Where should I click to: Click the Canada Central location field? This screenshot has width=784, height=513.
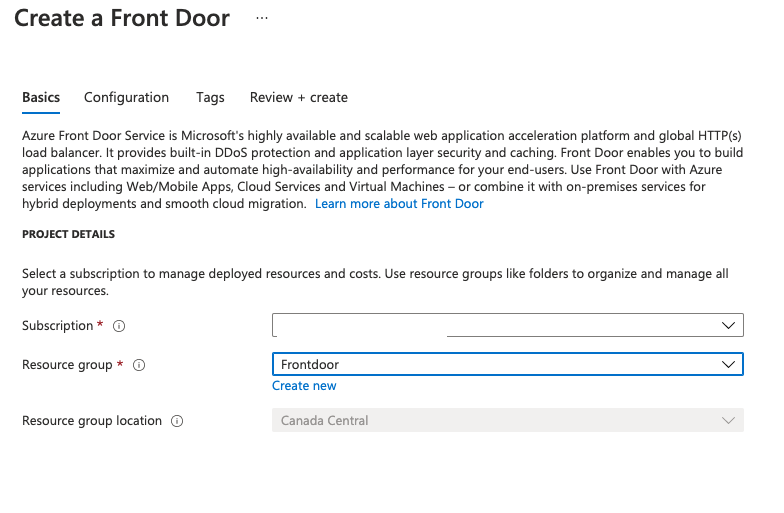tap(324, 421)
